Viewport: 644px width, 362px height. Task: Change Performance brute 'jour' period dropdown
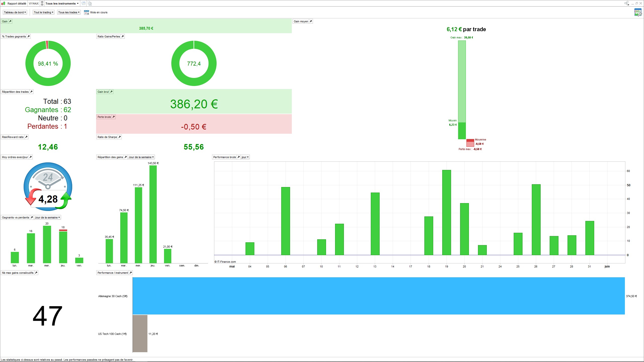pyautogui.click(x=245, y=157)
